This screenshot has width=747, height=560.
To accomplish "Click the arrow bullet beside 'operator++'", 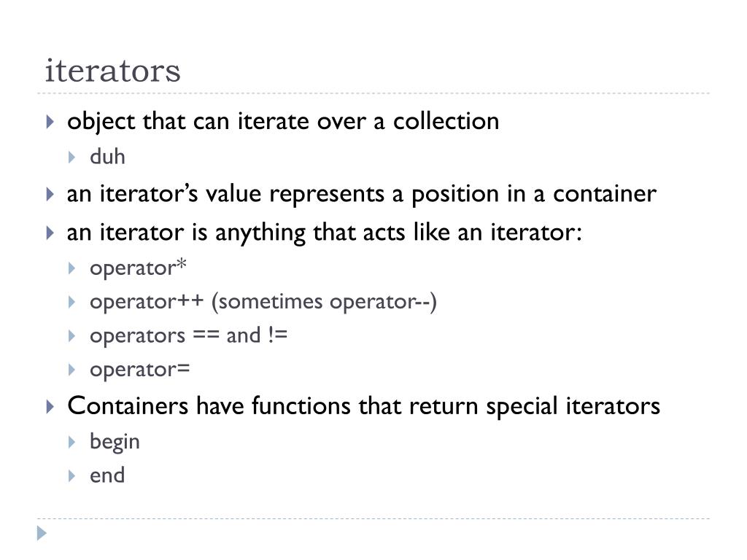I will click(x=72, y=302).
